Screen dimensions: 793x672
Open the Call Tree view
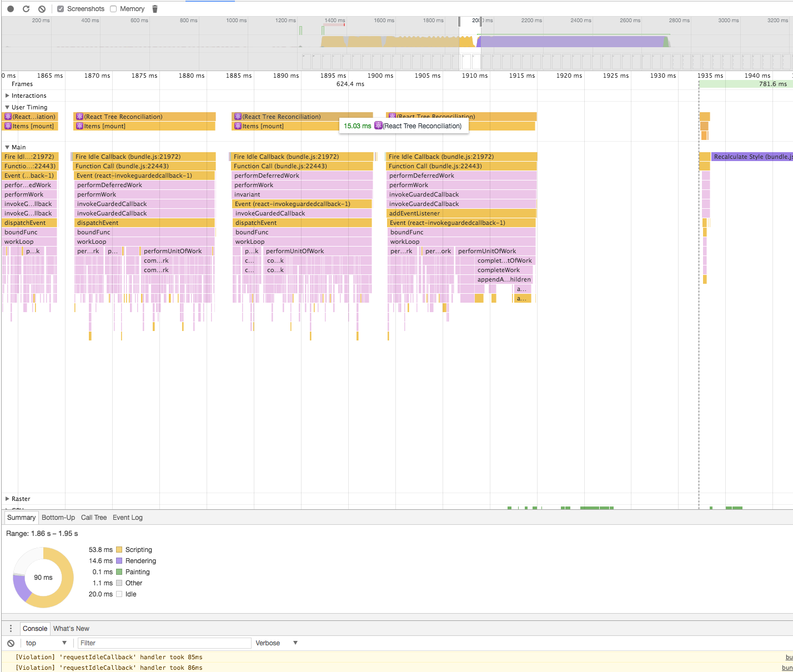[x=93, y=517]
